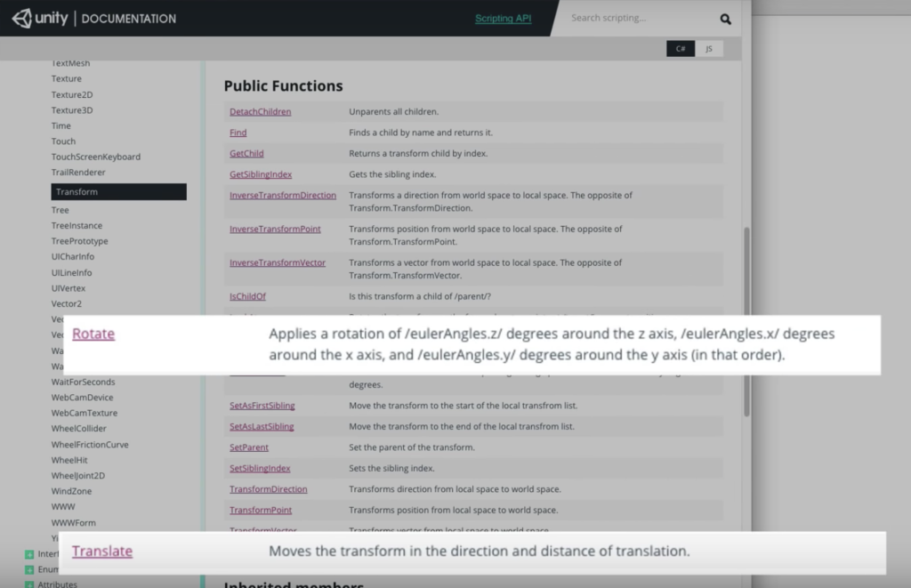Click the search magnifier icon
The height and width of the screenshot is (588, 911).
[725, 19]
